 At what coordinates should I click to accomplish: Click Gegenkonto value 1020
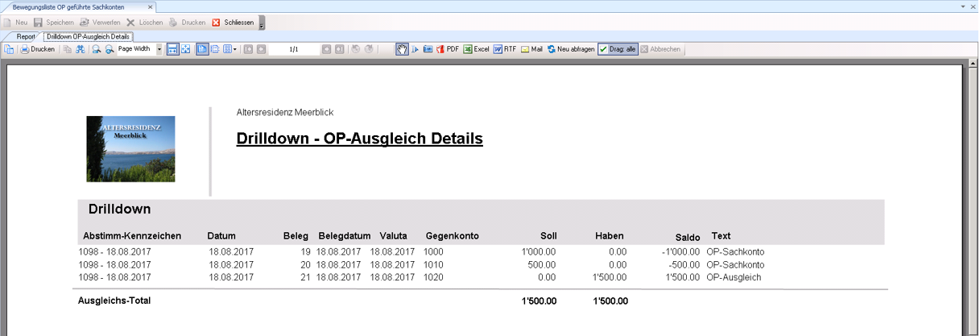pos(433,277)
